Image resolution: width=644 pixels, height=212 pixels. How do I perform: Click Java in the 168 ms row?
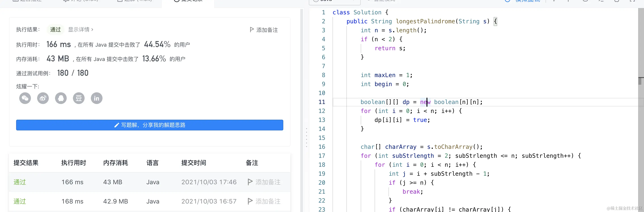pos(153,201)
